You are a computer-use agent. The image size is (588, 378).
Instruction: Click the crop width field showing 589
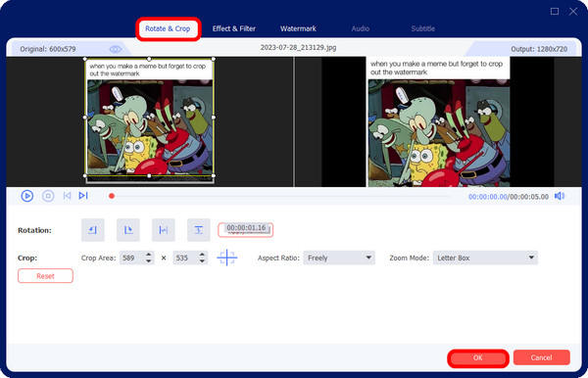point(131,258)
